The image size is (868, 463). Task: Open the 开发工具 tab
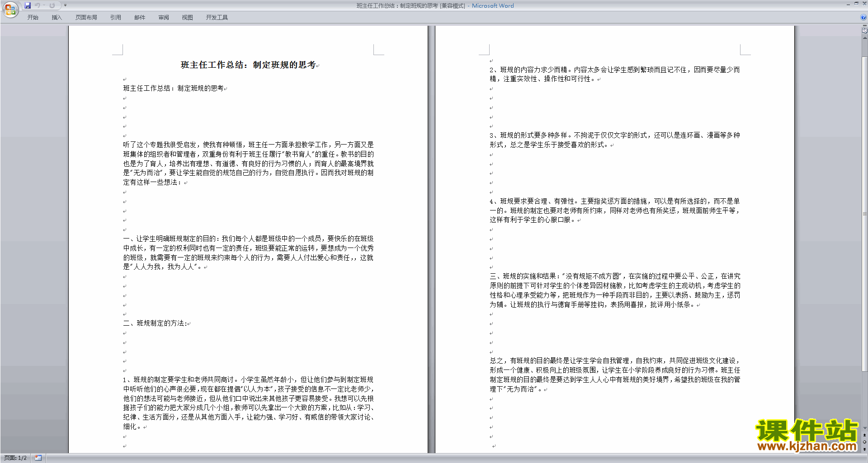pyautogui.click(x=217, y=18)
